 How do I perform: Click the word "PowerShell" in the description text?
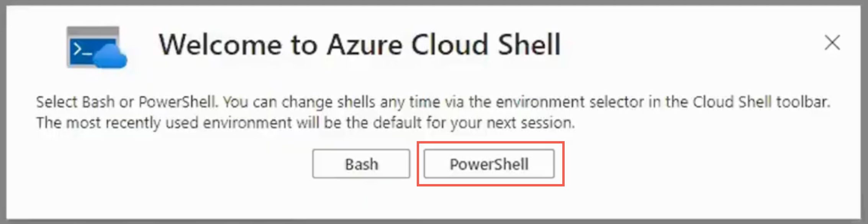point(178,102)
